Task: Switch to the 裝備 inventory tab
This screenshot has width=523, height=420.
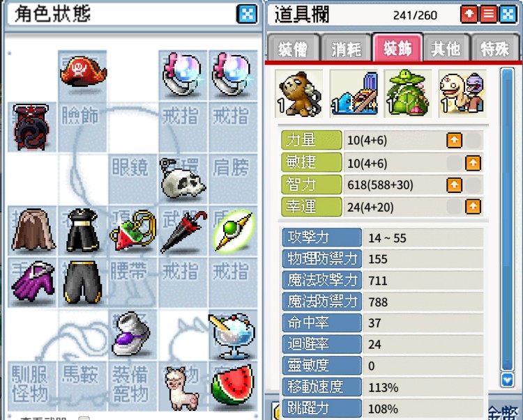Action: [x=293, y=49]
